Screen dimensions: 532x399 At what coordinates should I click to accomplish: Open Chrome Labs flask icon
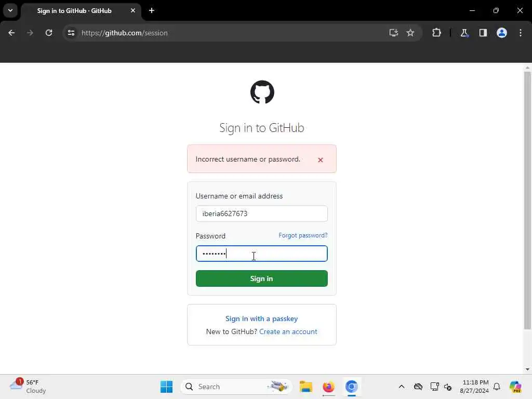point(464,33)
